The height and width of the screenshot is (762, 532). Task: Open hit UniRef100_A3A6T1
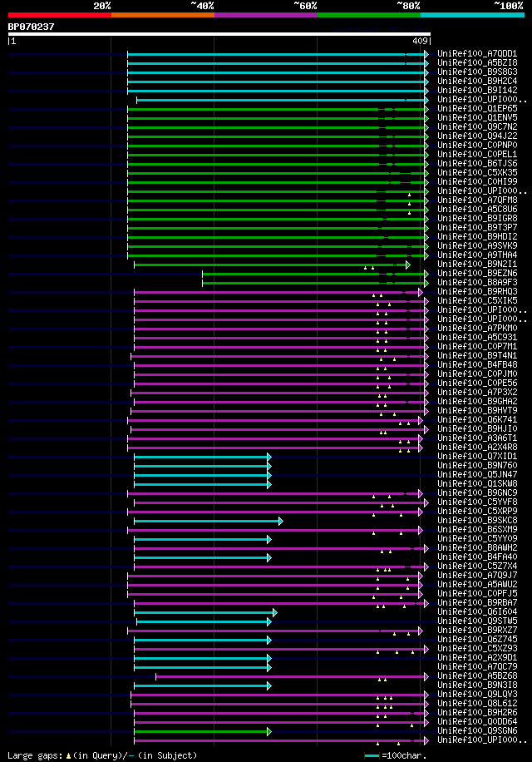477,438
